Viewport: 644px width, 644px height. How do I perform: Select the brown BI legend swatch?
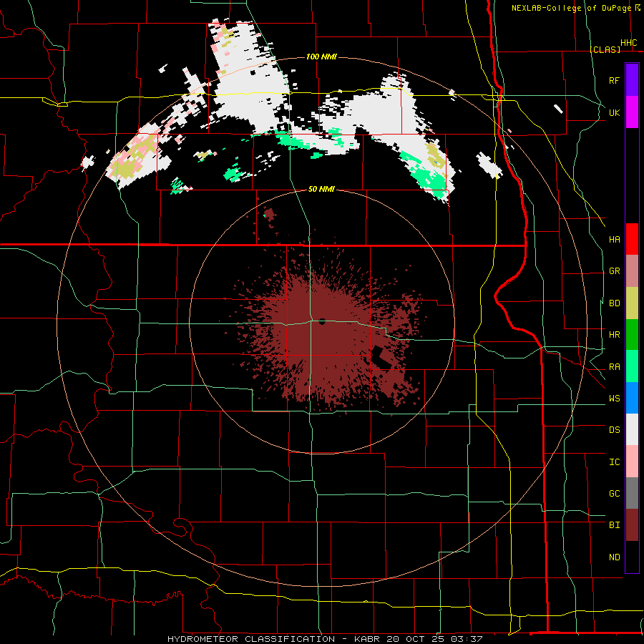[632, 525]
